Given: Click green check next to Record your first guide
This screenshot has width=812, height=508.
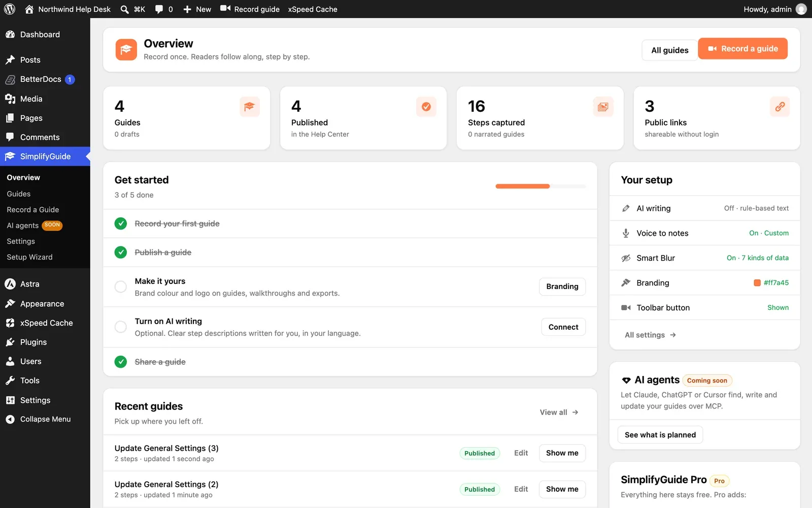Looking at the screenshot, I should click(x=121, y=224).
